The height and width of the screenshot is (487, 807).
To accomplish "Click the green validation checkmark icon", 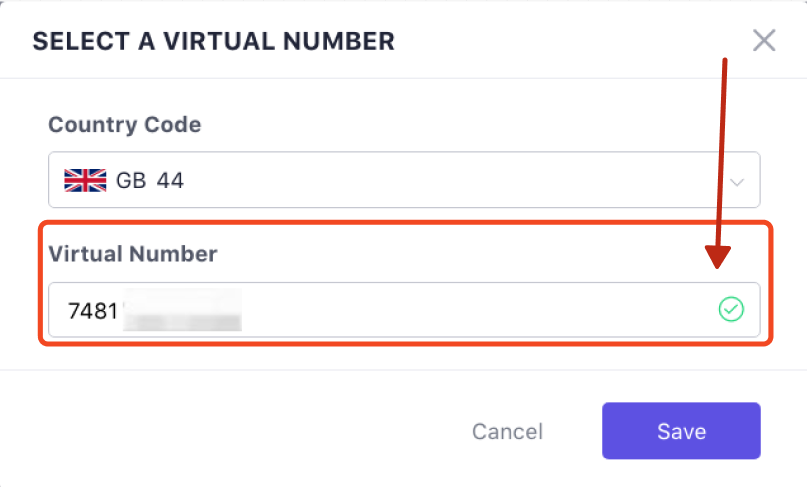I will point(731,310).
